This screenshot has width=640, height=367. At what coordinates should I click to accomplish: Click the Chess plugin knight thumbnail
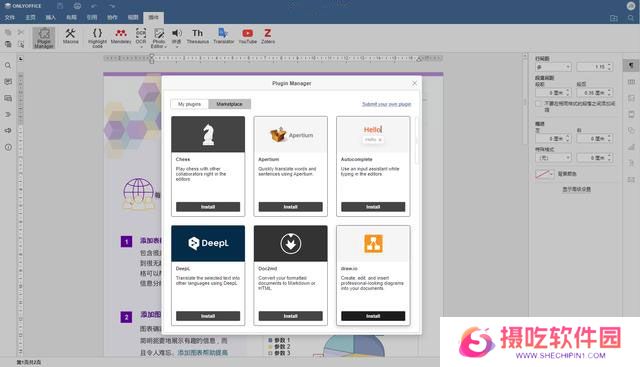tap(208, 134)
